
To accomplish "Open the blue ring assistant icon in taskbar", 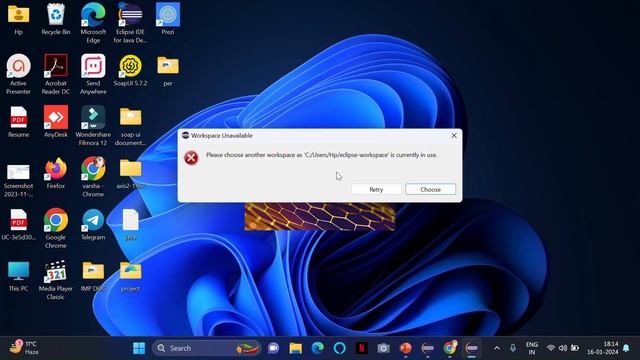I will point(340,348).
